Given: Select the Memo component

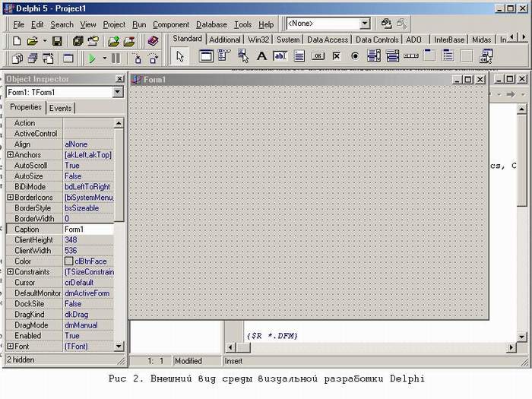Looking at the screenshot, I should click(299, 55).
